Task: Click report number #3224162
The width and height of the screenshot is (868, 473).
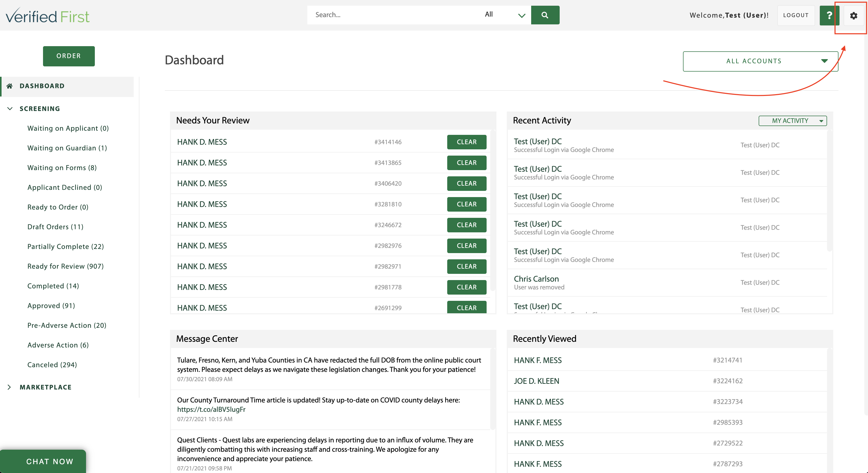Action: [728, 381]
